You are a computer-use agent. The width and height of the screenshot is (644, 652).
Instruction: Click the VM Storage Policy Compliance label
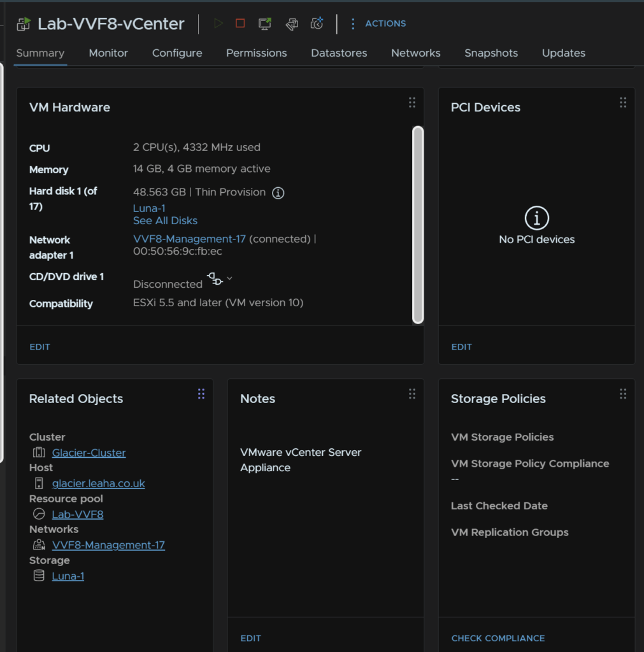pos(530,464)
